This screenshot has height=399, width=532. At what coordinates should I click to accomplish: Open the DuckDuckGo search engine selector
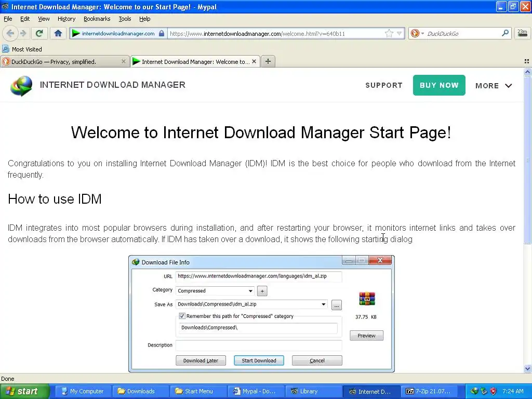pyautogui.click(x=417, y=33)
